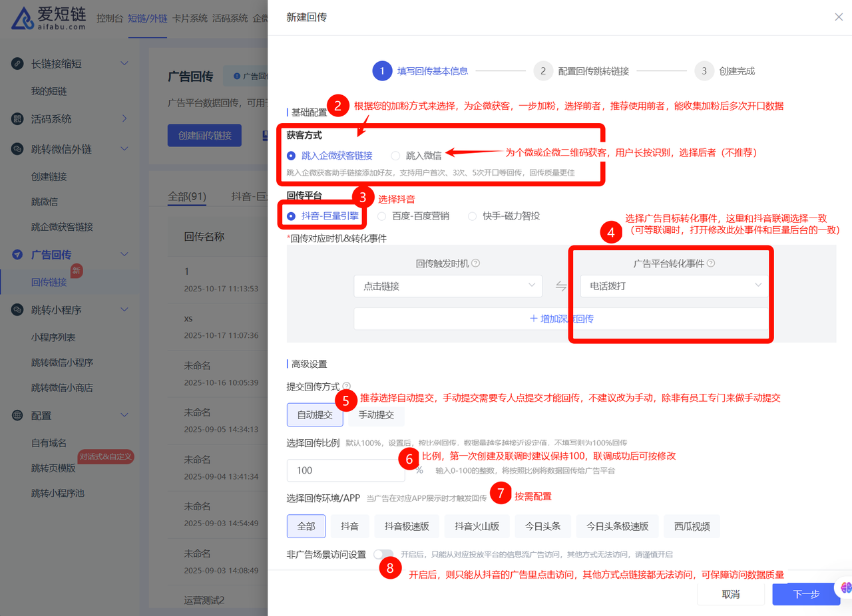Switch to the 全部(91) list tab
Screen dimensions: 852x616
(x=187, y=197)
